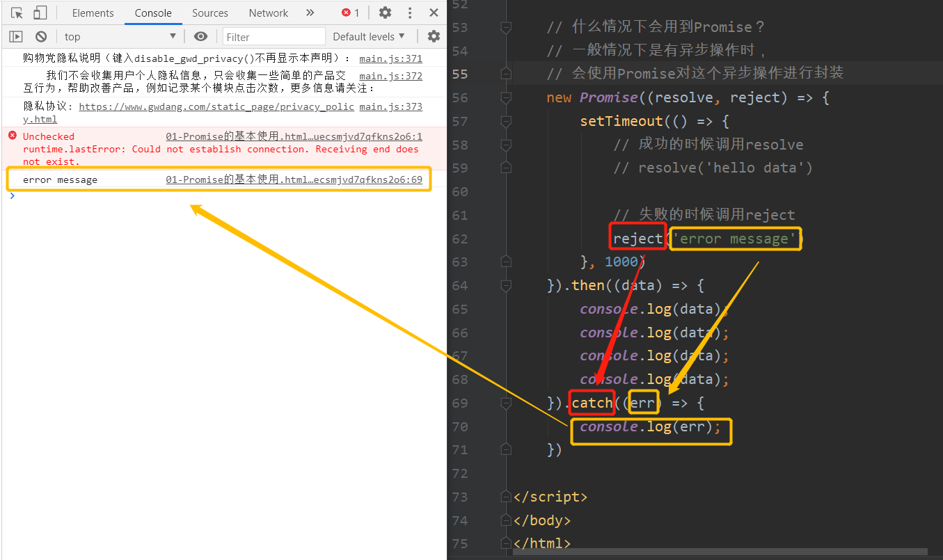Open console settings gear
This screenshot has height=560, width=943.
tap(434, 36)
